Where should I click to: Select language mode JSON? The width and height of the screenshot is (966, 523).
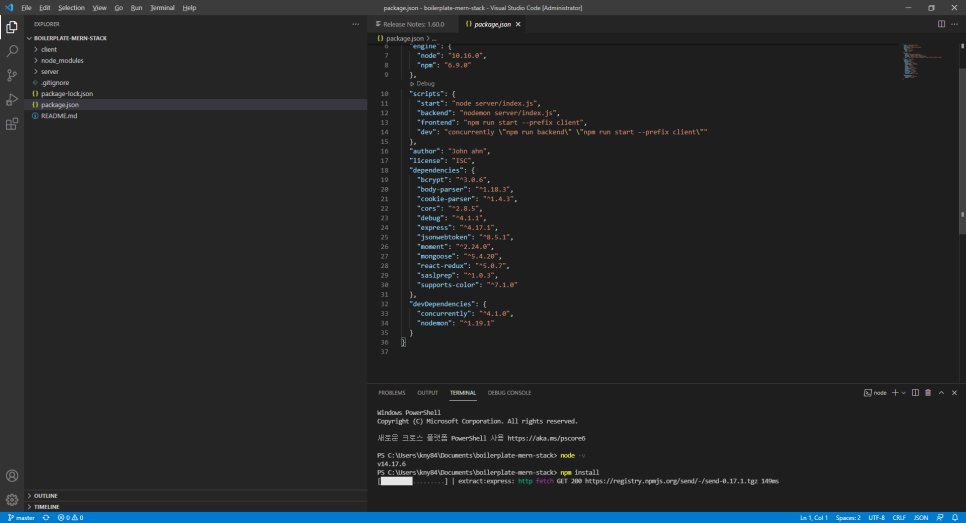point(920,518)
